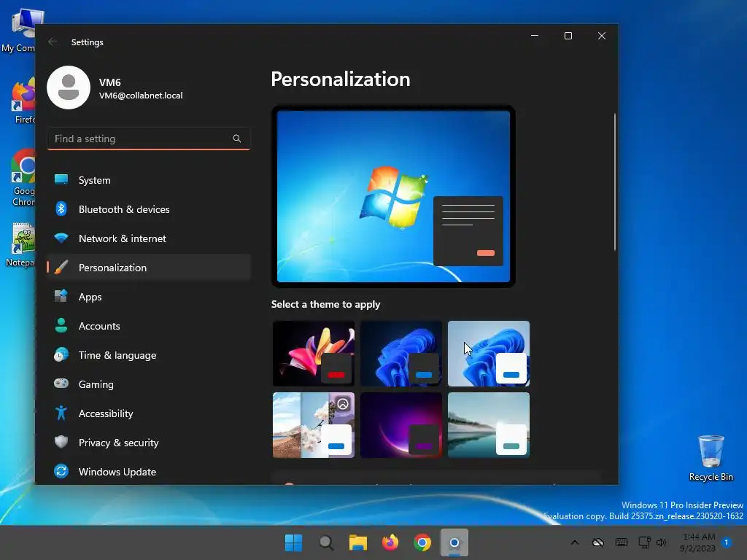
Task: Launch Google Chrome from the taskbar
Action: 422,542
